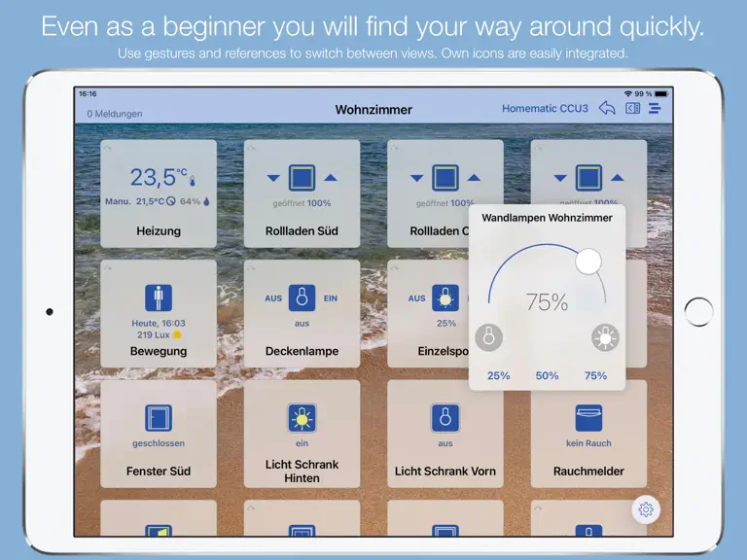Switch Deckenlampe on with EIN
The image size is (747, 560).
pos(330,298)
